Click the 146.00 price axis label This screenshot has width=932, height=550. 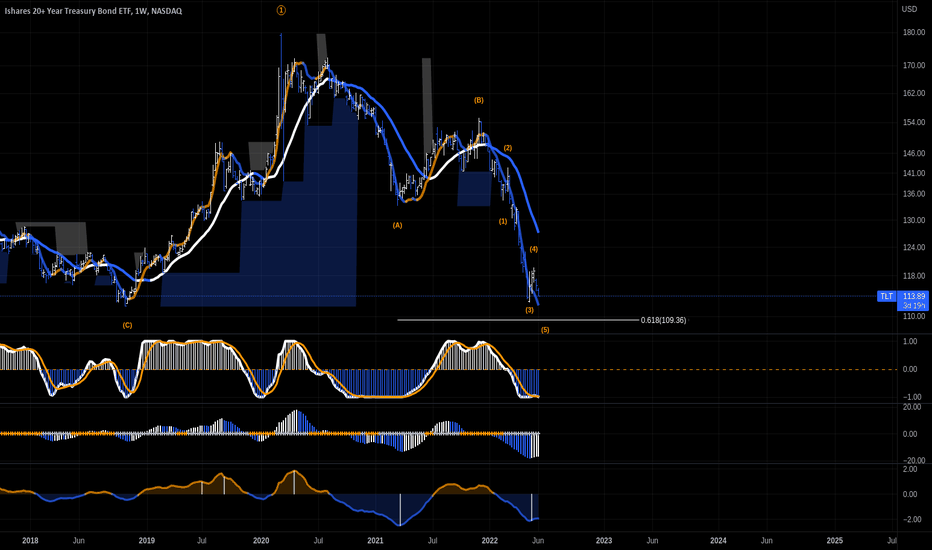pyautogui.click(x=914, y=153)
